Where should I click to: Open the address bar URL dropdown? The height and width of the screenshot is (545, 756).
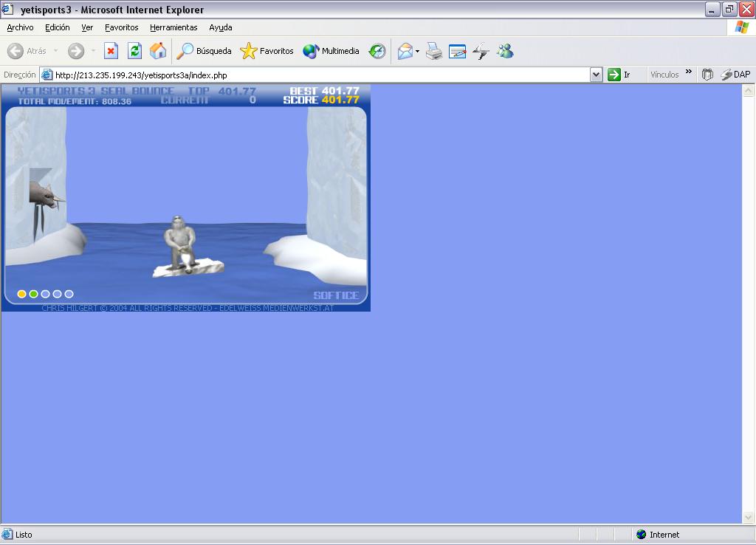point(596,75)
